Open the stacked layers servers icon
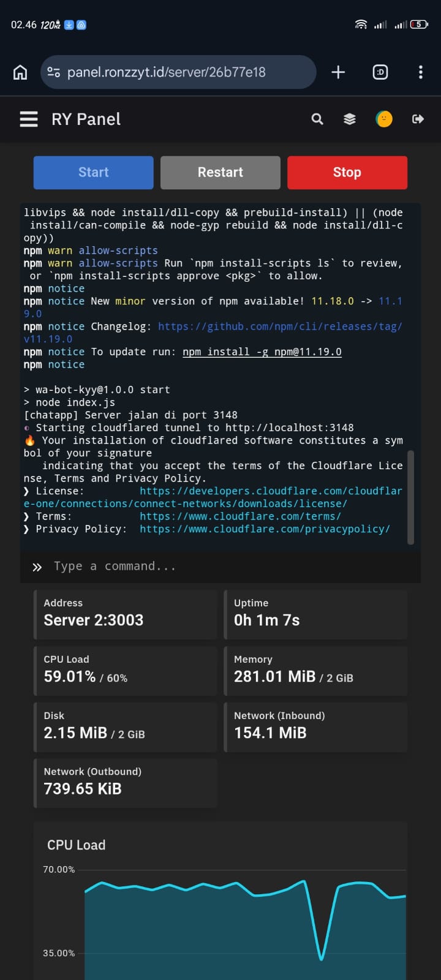Viewport: 441px width, 980px height. (350, 119)
